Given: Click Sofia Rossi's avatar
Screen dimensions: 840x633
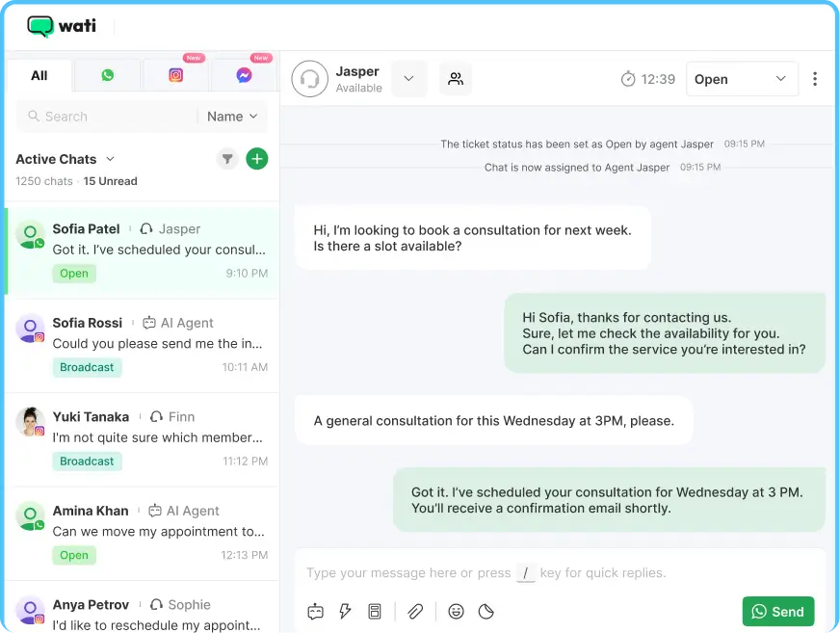Looking at the screenshot, I should coord(30,328).
